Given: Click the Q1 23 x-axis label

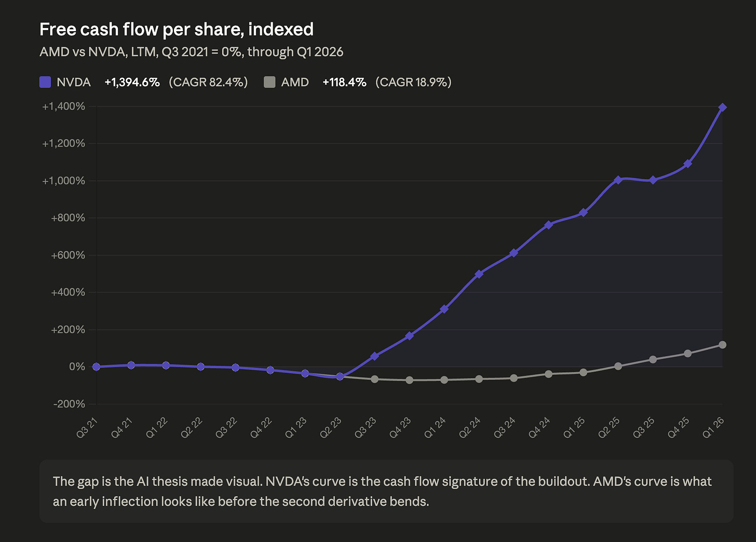Looking at the screenshot, I should tap(295, 427).
